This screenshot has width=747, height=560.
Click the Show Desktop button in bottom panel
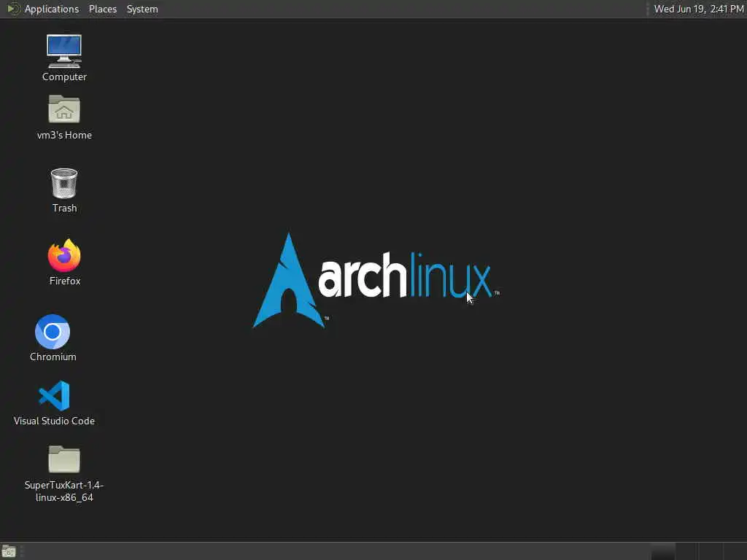[9, 551]
